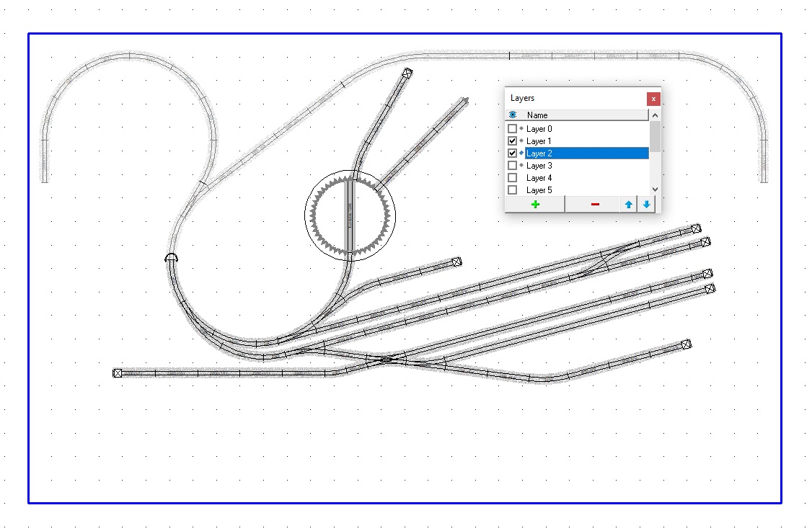This screenshot has height=531, width=812.
Task: Show Layer 0 via its checkbox
Action: click(x=513, y=129)
